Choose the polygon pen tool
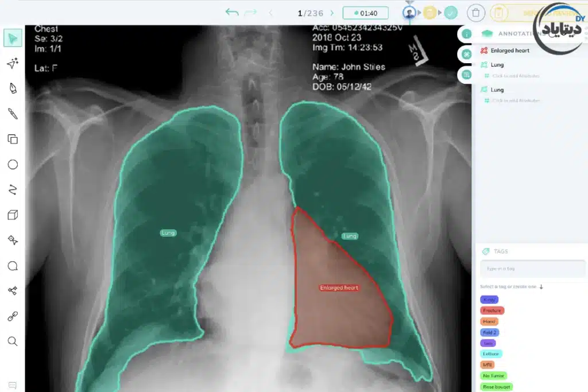588x392 pixels. coord(13,88)
